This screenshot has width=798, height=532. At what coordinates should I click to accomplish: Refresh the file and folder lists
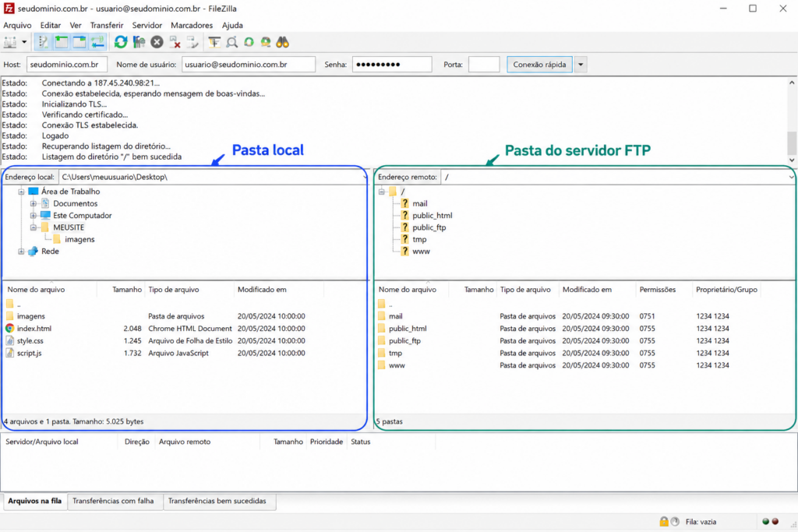point(121,43)
